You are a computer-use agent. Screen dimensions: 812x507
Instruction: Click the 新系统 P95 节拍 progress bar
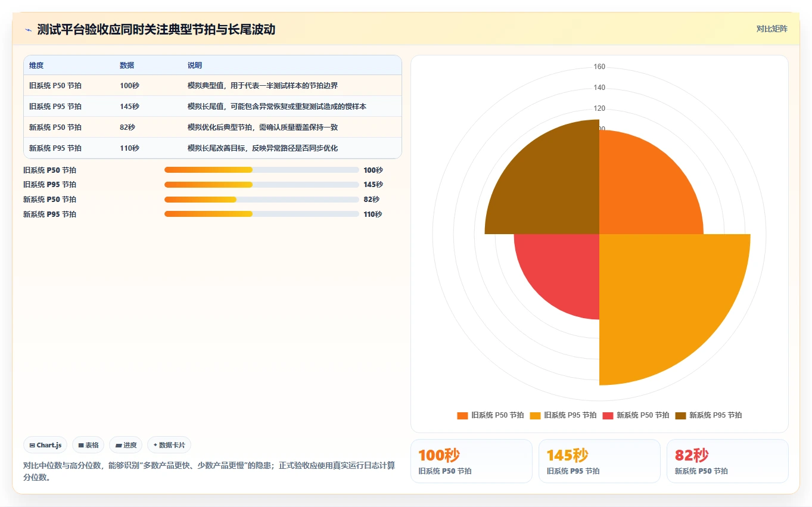pos(262,214)
